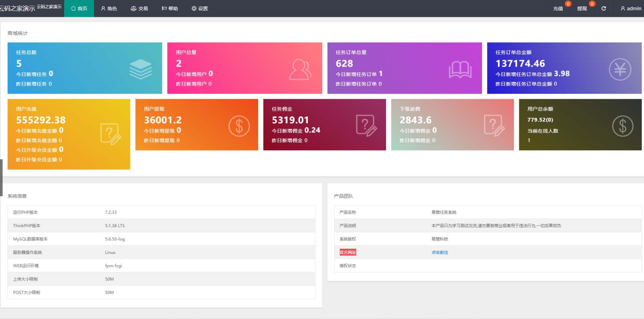Click the question-edit icon on 任务佣金 card

point(366,125)
